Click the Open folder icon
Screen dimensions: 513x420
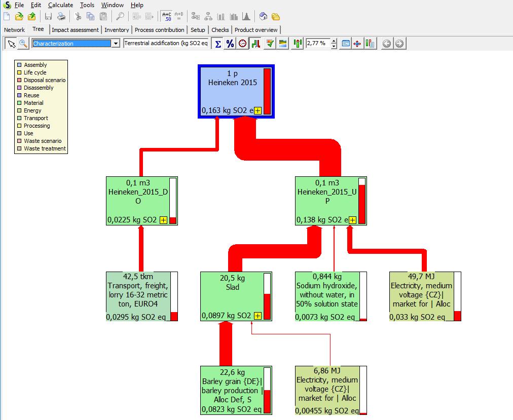[19, 16]
